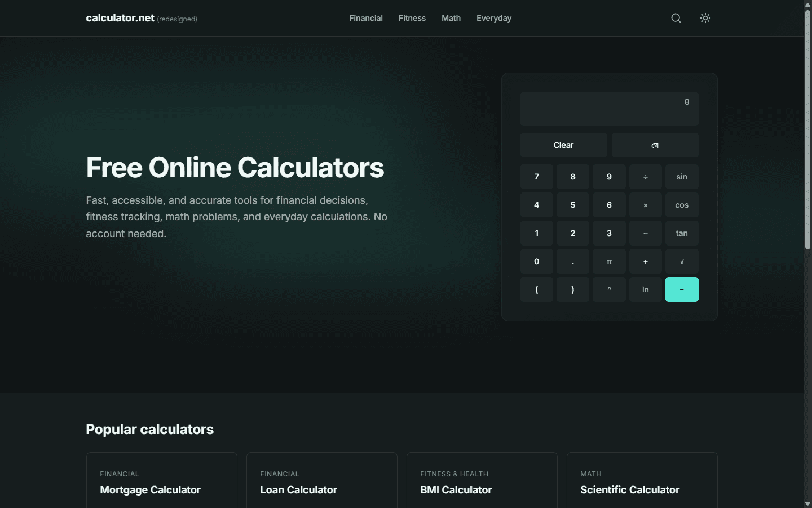Click digit 7 on keypad

click(x=537, y=177)
